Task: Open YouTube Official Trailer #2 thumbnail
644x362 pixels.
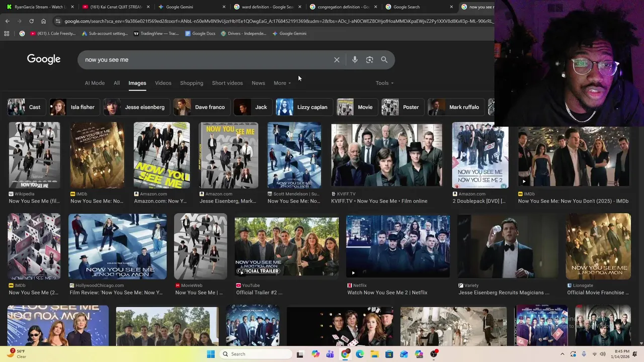Action: click(x=287, y=246)
